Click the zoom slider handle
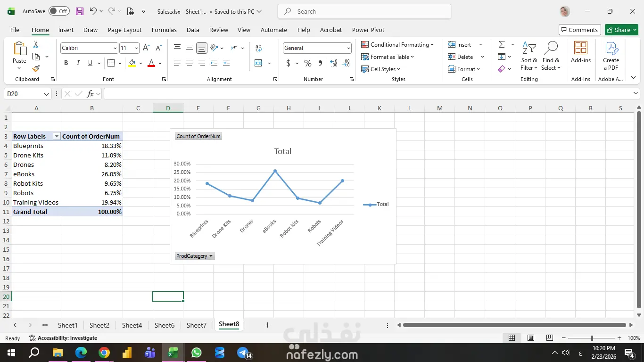This screenshot has width=644, height=362. click(592, 338)
